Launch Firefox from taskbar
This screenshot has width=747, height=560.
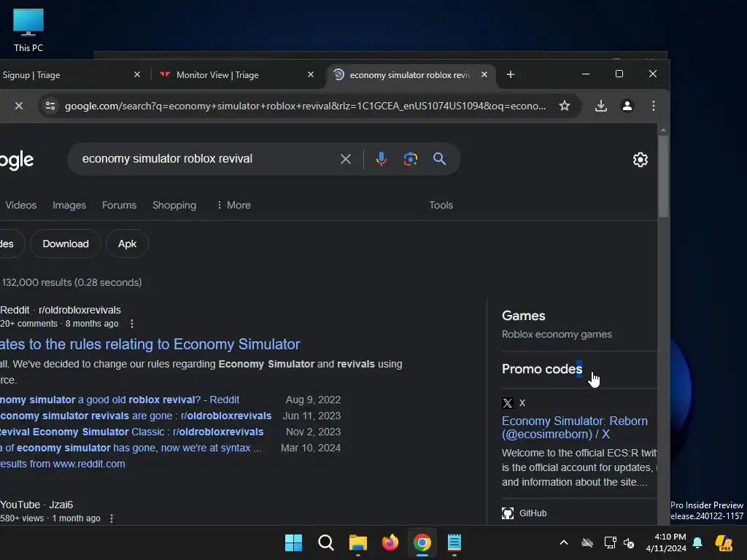tap(390, 542)
